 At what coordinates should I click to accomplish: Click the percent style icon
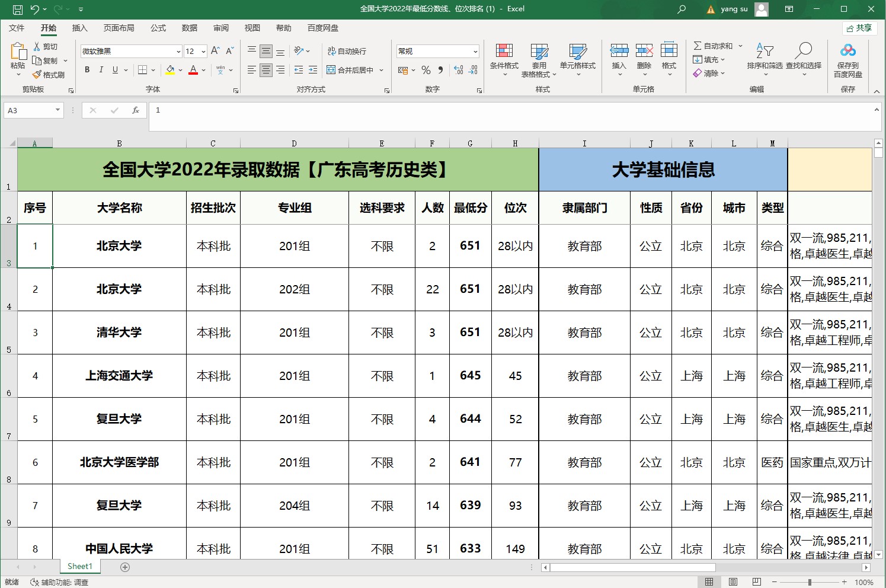(426, 70)
